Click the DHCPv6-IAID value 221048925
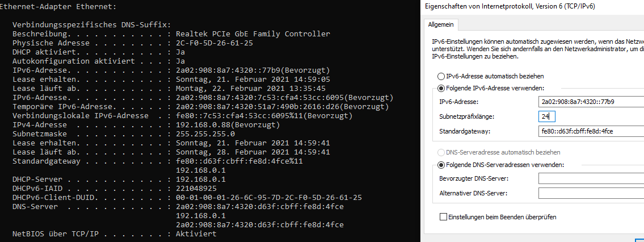The height and width of the screenshot is (242, 644). [196, 188]
